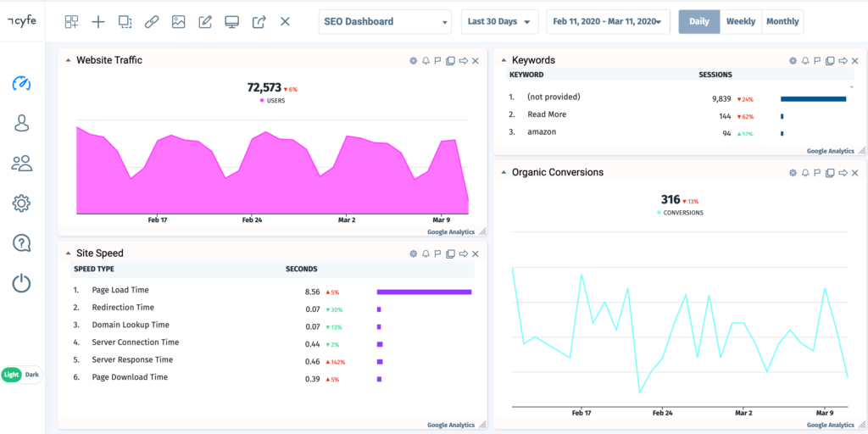Select the Light theme option
Viewport: 868px width, 434px height.
(x=12, y=375)
